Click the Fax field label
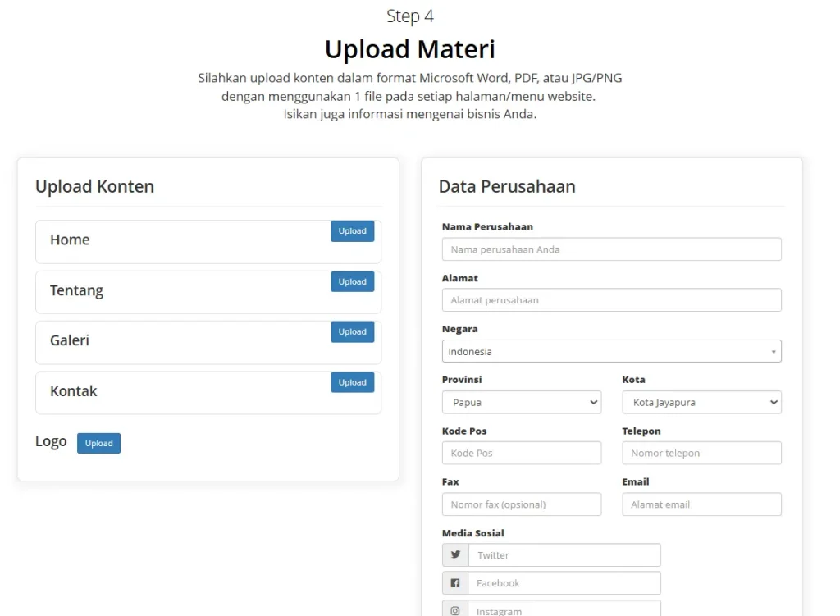 (450, 481)
